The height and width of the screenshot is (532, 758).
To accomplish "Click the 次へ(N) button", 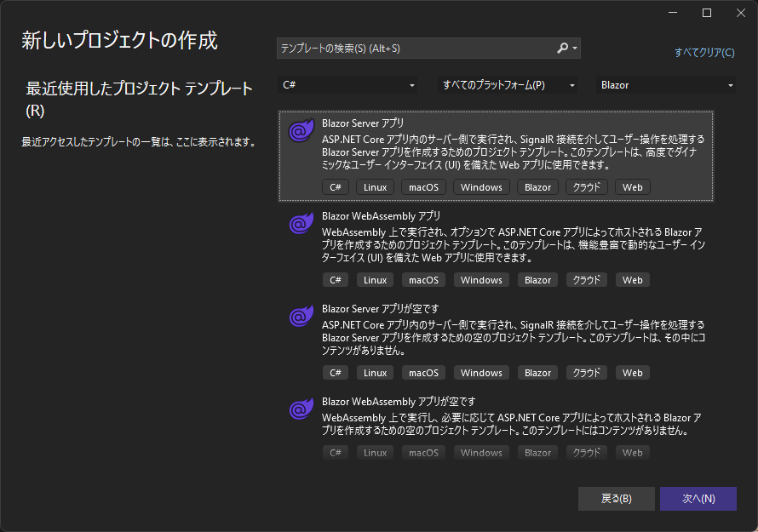I will (698, 499).
